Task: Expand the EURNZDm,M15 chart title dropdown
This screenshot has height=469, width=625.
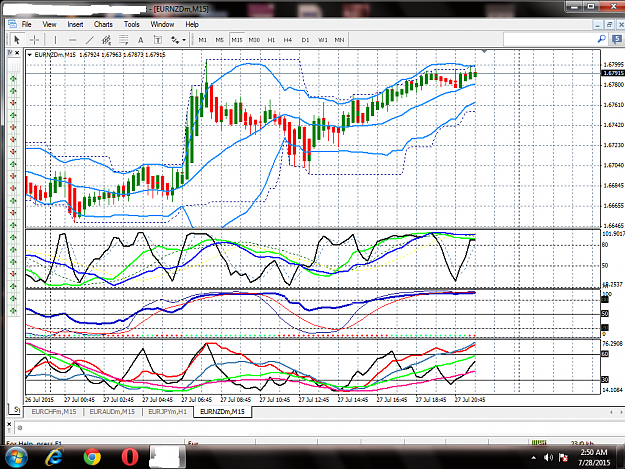Action: [x=29, y=55]
